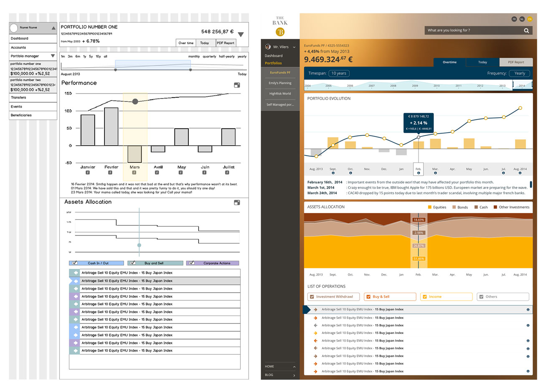Screen dimensions: 543x392
Task: Click the expand icon on the Assets Allocation chart
Action: pyautogui.click(x=237, y=202)
